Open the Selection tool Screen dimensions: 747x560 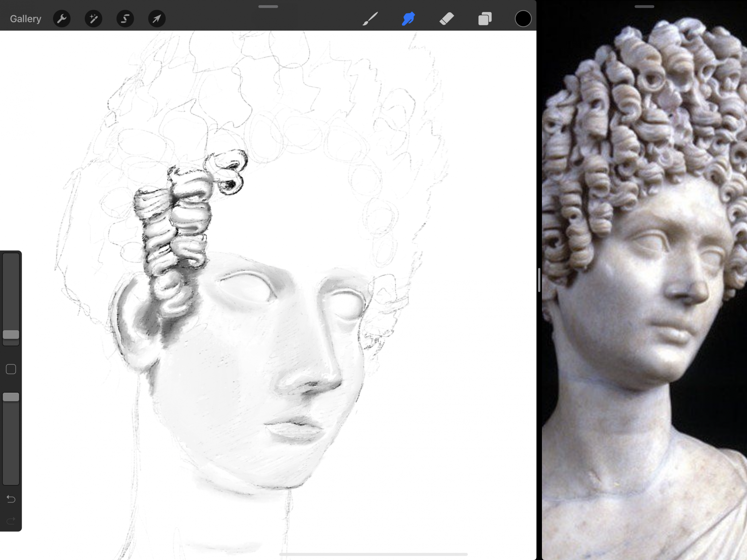click(125, 18)
